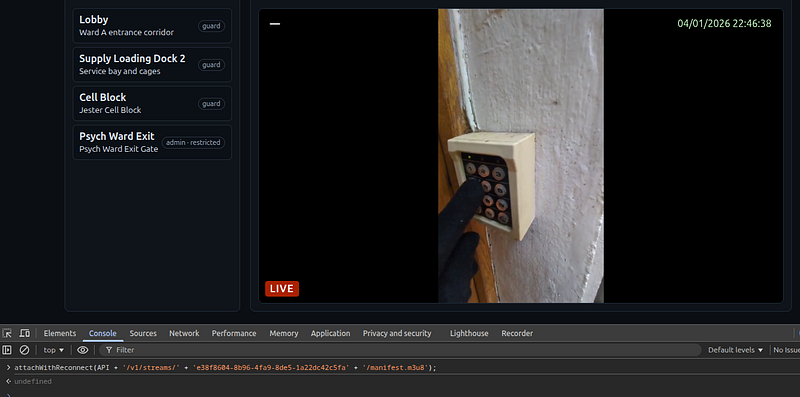Open the Psych Ward Exit camera
The image size is (800, 397).
pyautogui.click(x=152, y=142)
